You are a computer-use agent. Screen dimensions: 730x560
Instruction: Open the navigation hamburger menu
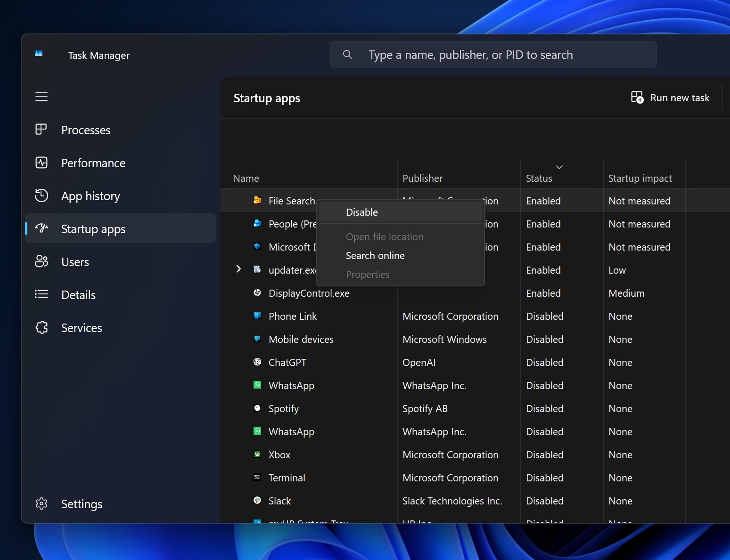[41, 97]
